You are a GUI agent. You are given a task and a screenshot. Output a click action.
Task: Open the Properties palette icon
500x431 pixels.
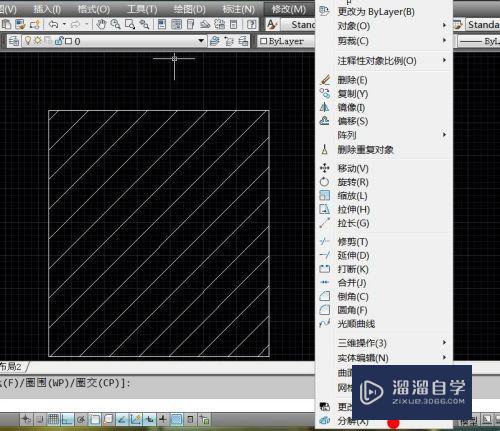click(x=162, y=24)
